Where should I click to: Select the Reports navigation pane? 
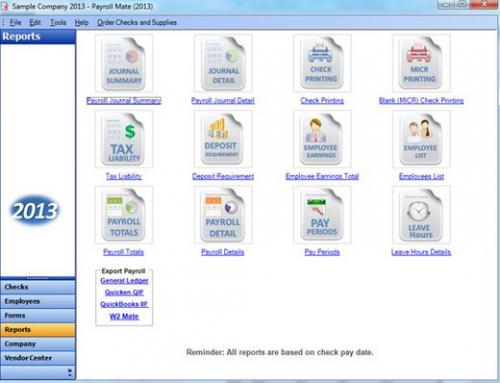tap(38, 330)
